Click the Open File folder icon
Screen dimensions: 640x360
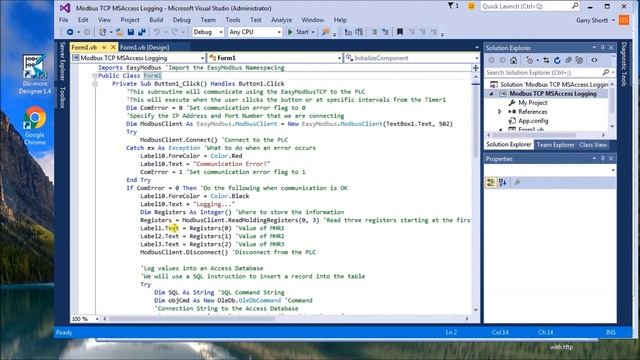click(x=119, y=32)
